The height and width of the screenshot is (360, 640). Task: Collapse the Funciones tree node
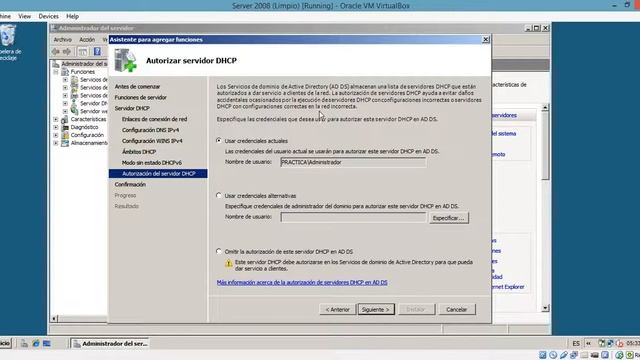point(56,72)
